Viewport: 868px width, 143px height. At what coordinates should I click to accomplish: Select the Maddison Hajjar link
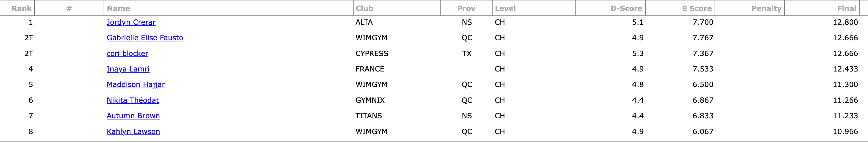point(136,85)
